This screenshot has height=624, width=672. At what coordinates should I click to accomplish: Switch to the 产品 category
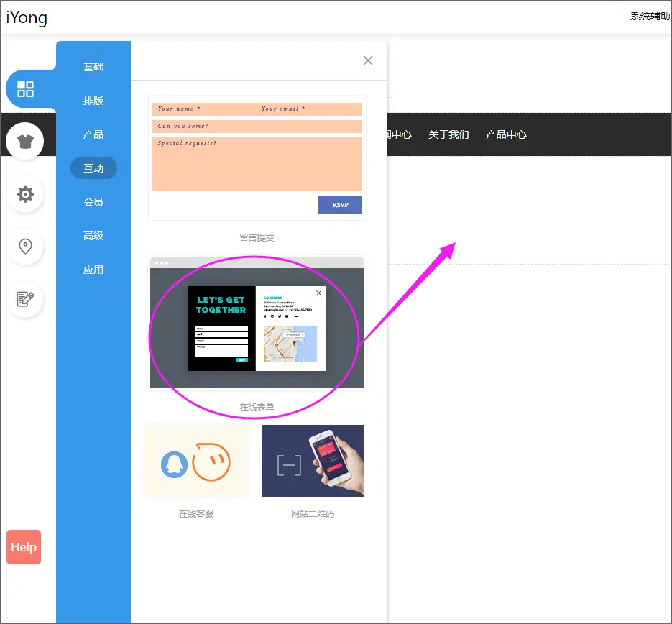point(93,134)
